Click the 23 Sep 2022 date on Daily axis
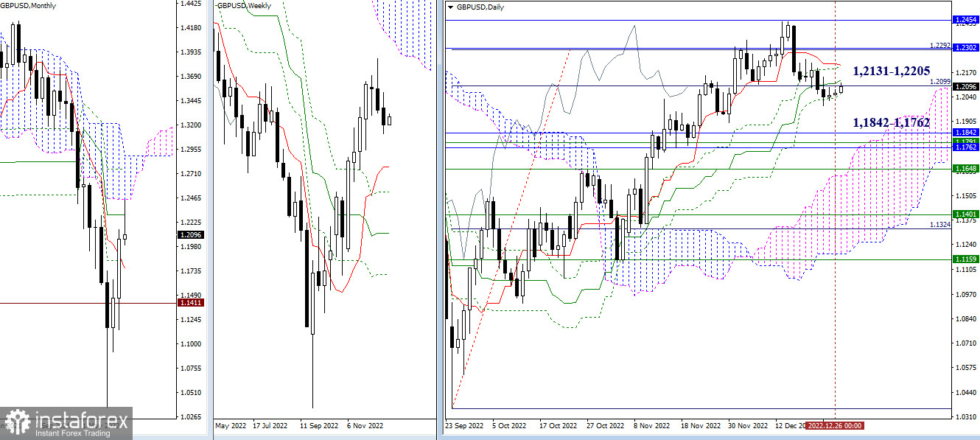980x440 pixels. [463, 426]
